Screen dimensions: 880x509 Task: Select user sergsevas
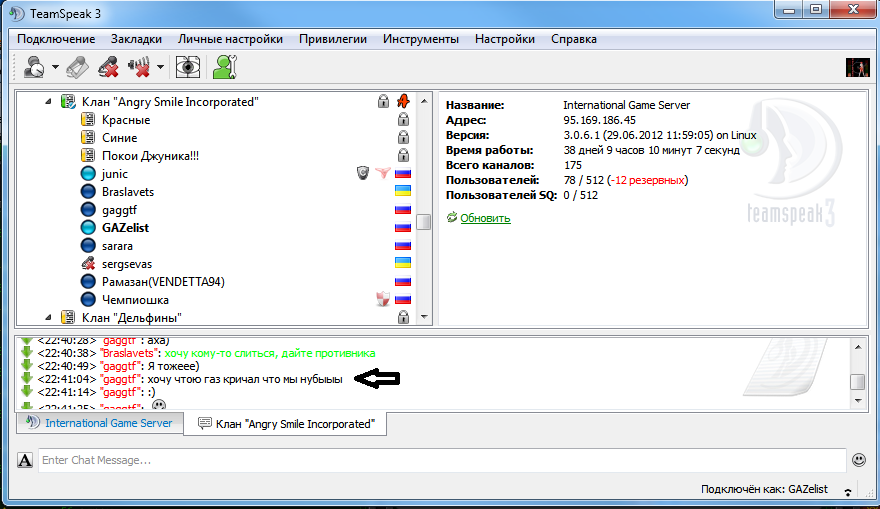pos(127,264)
